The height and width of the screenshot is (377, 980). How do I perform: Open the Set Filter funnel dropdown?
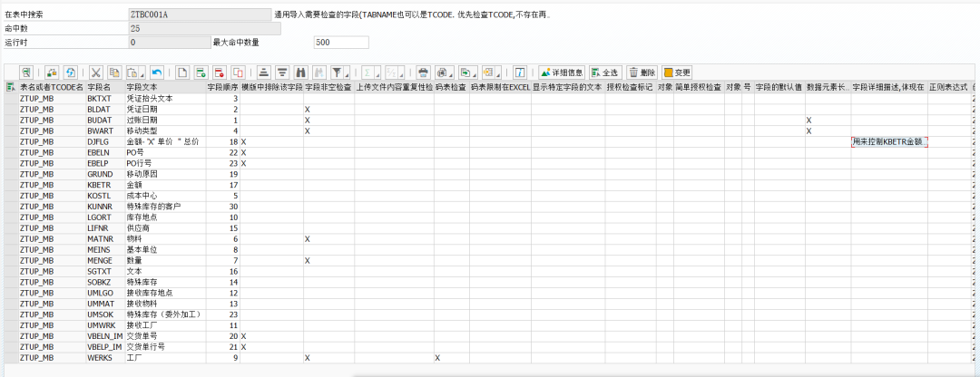pos(339,72)
